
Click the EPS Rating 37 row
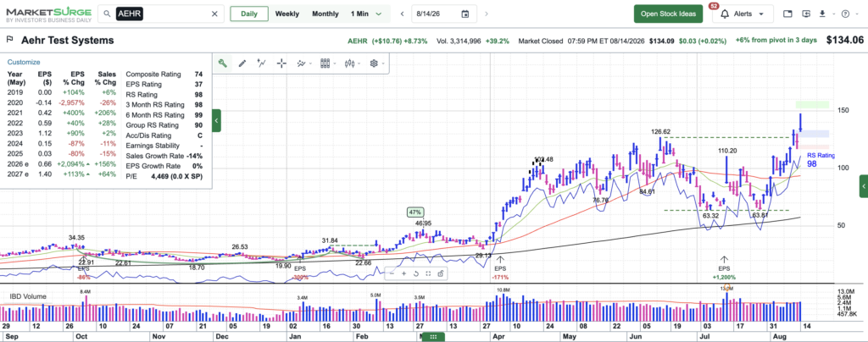pos(164,85)
